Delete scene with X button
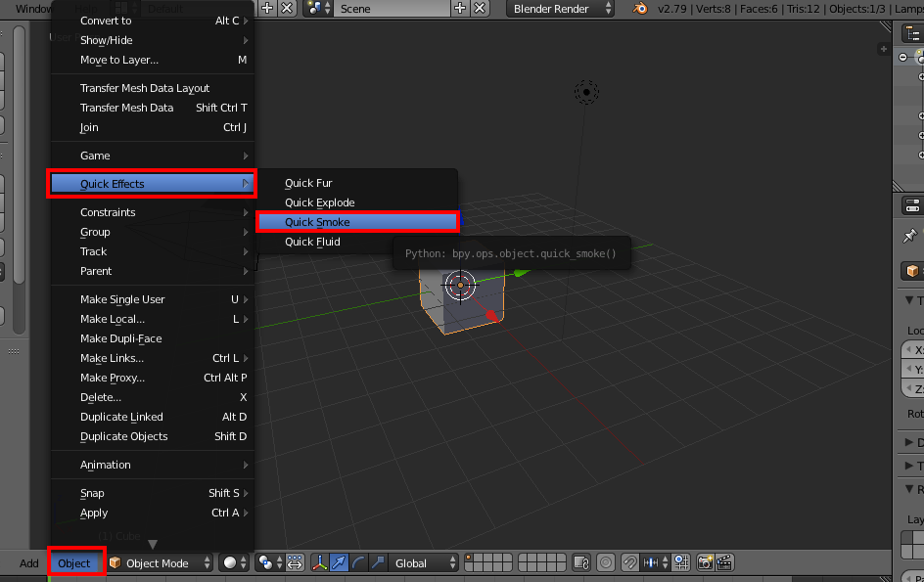 [480, 8]
